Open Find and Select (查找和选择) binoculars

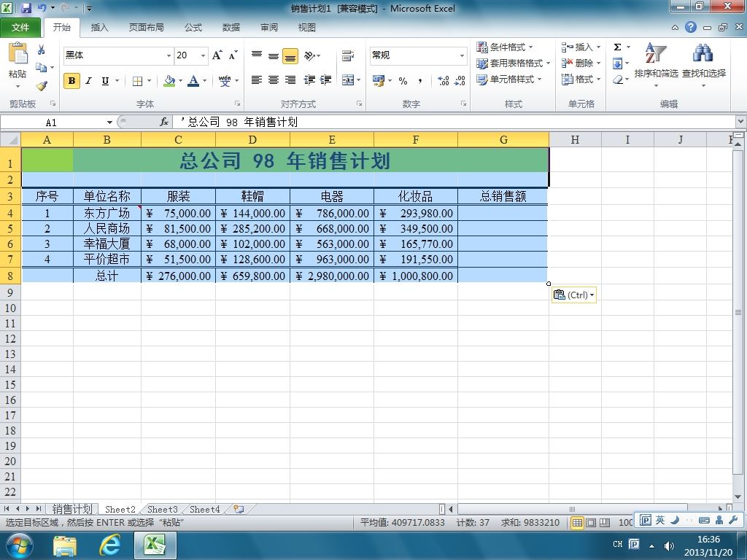click(x=704, y=65)
